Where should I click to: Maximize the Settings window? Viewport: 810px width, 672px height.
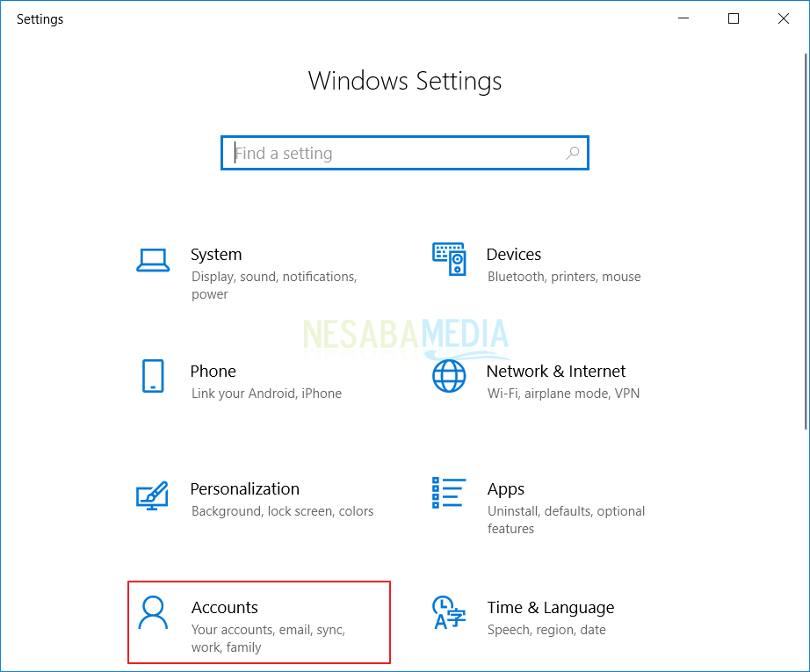734,18
